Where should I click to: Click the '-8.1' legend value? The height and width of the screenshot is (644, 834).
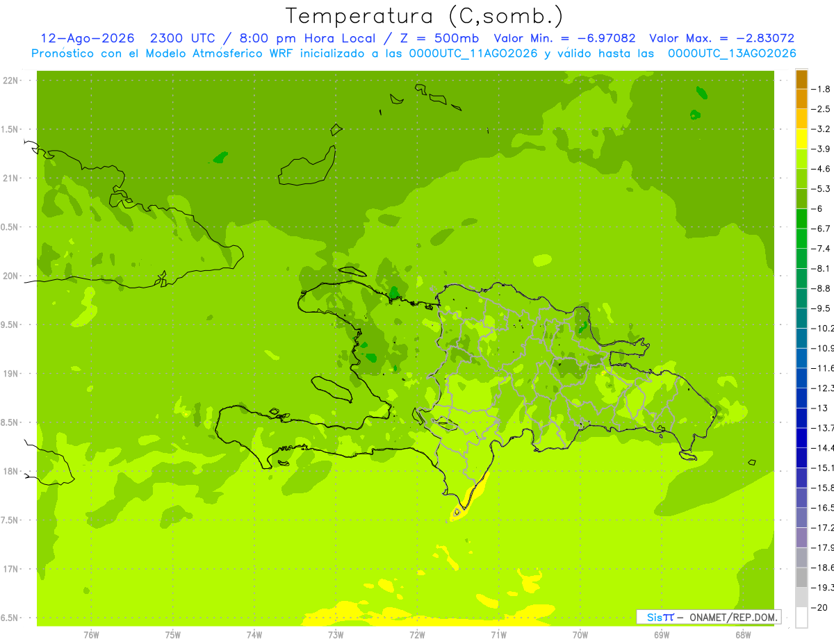tap(822, 268)
